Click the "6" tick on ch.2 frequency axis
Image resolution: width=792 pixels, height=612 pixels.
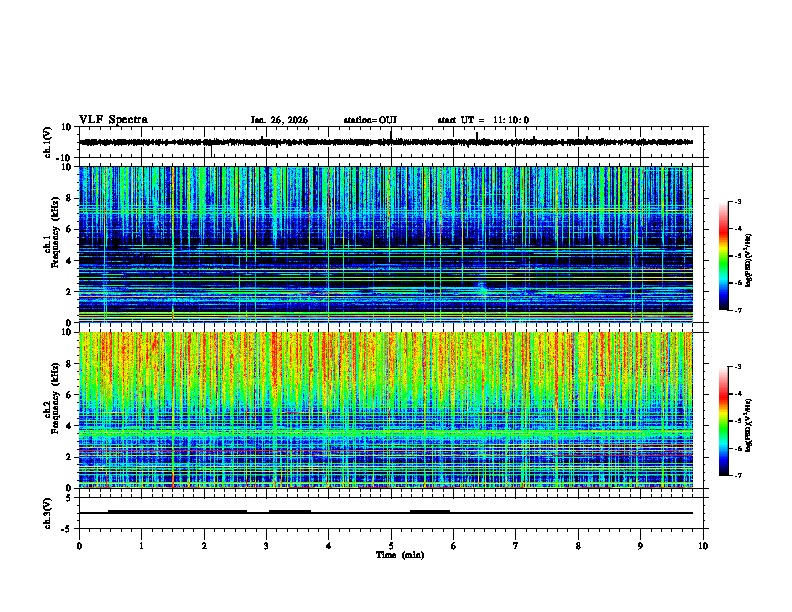click(x=69, y=395)
